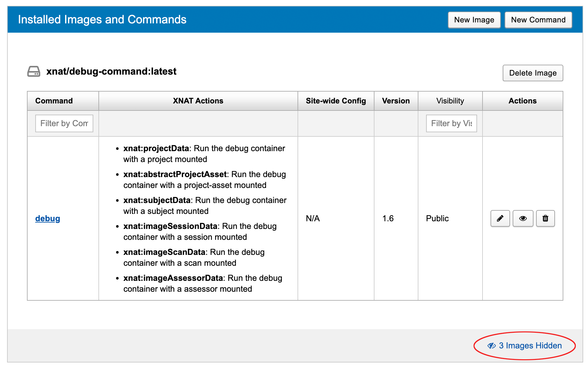The height and width of the screenshot is (366, 588).
Task: Click the crossed-eye icon beside Images Hidden
Action: (x=491, y=346)
